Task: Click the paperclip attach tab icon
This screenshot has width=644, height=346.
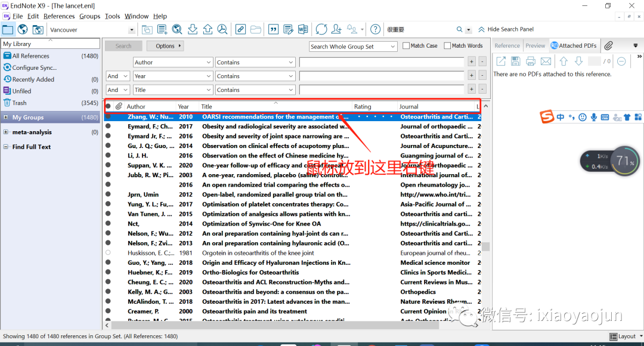Action: tap(609, 45)
